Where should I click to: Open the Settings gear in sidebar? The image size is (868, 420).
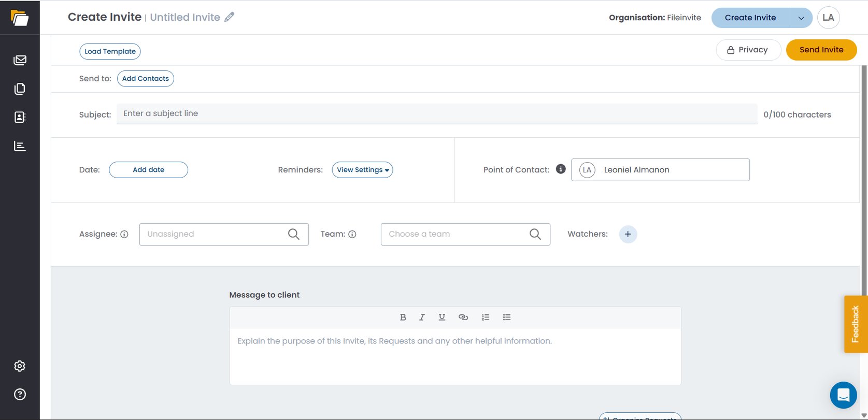pyautogui.click(x=20, y=366)
